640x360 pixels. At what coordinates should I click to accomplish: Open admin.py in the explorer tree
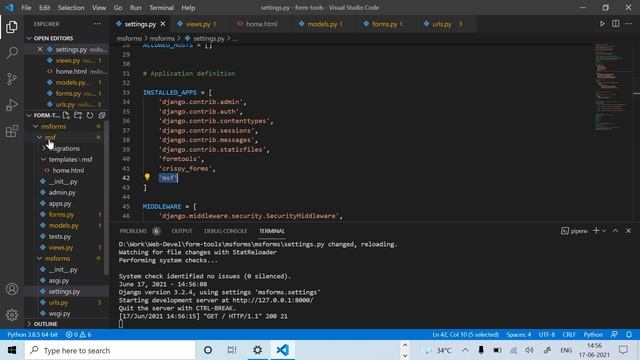pyautogui.click(x=62, y=193)
